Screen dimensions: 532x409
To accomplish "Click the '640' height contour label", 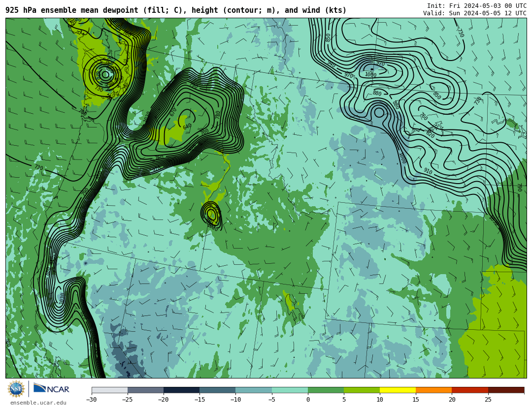I will click(x=187, y=126).
